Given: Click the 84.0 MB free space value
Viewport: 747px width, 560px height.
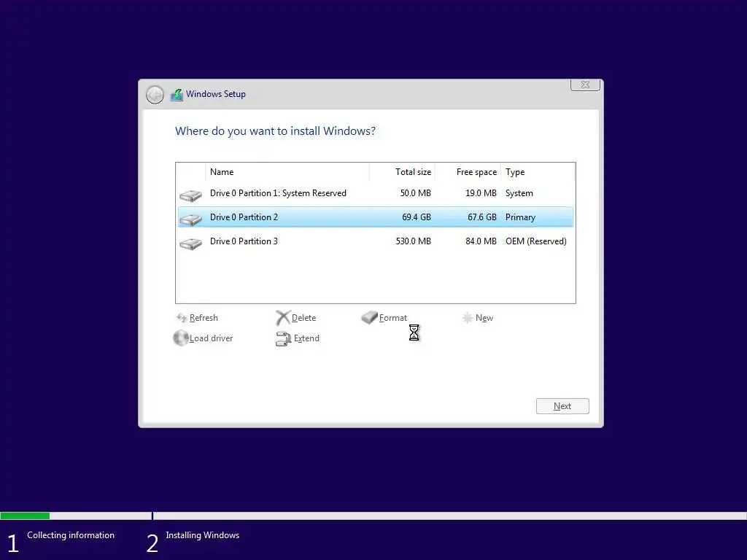Looking at the screenshot, I should coord(481,241).
